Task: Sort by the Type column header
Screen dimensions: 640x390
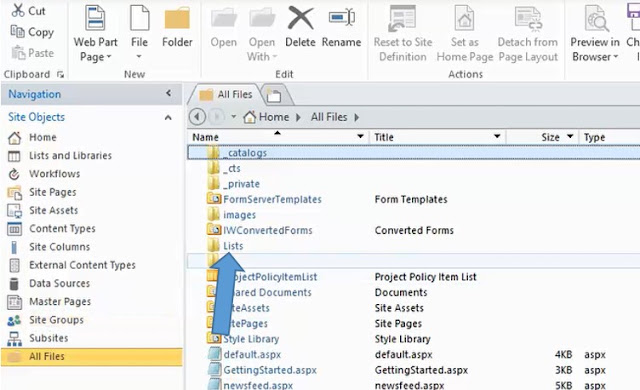Action: (594, 137)
